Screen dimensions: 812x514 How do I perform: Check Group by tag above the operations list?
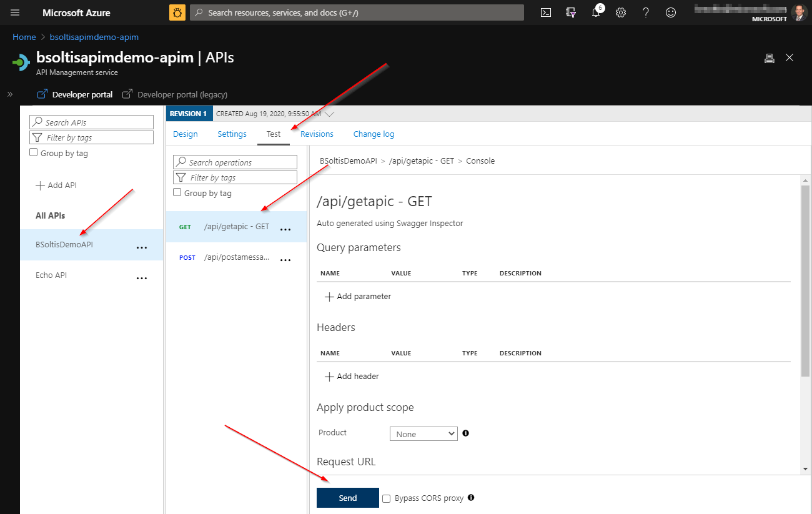point(177,192)
